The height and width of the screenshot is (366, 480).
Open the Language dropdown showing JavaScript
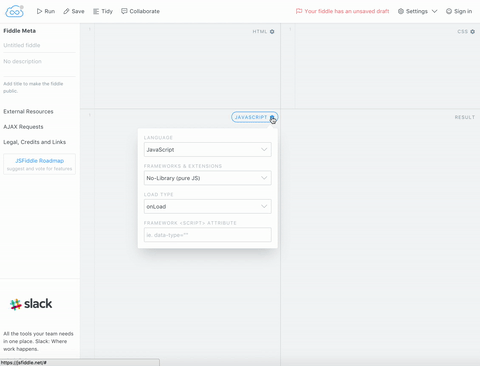click(208, 150)
